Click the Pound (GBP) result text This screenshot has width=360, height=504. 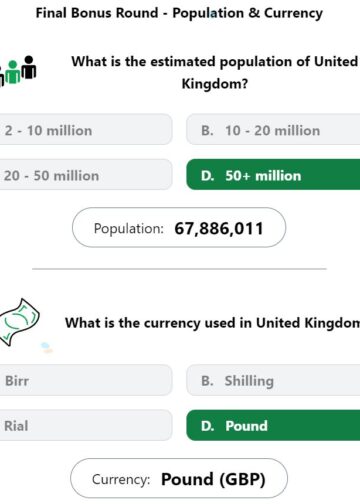[x=213, y=479]
